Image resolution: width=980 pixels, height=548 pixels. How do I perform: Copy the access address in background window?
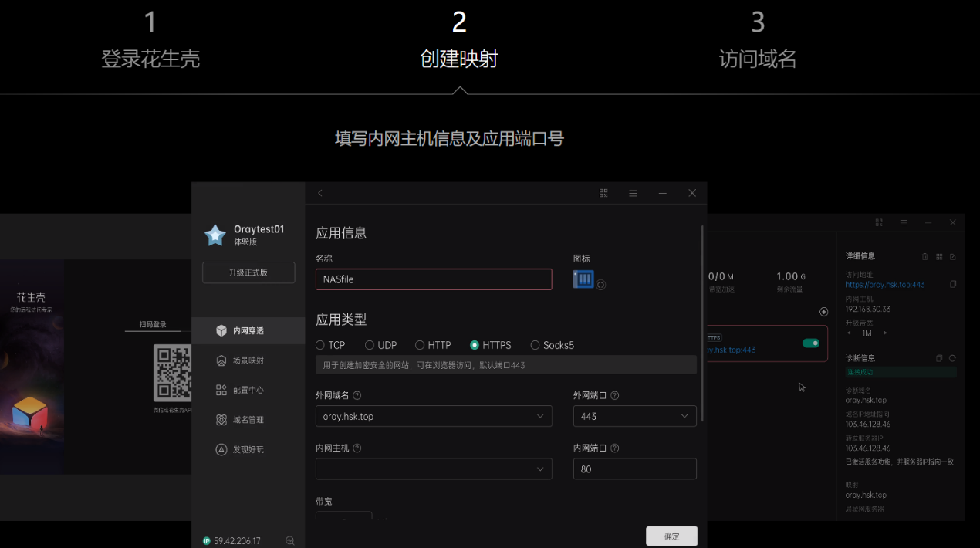[953, 284]
